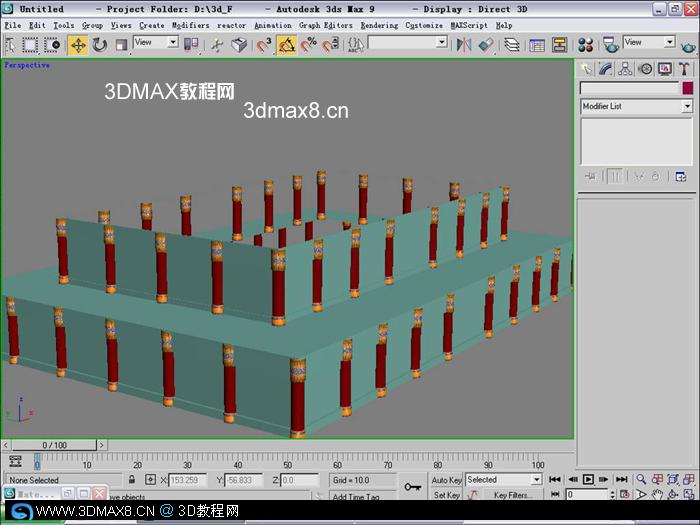Screen dimensions: 700x525
Task: Click the Mirror tool icon
Action: 463,45
